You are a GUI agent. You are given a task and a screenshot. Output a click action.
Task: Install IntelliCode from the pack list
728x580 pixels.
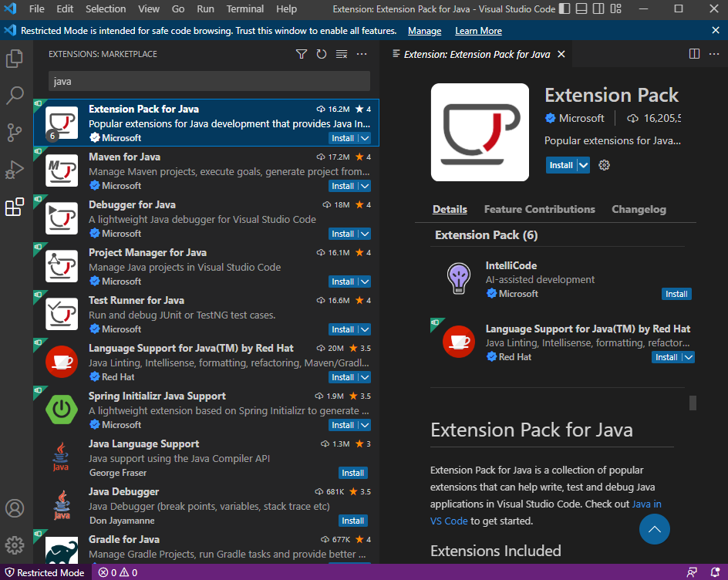coord(676,294)
